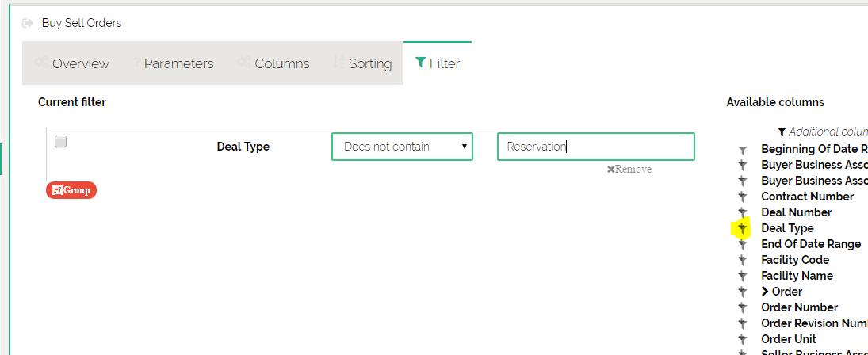The height and width of the screenshot is (355, 868).
Task: Click the filter icon next to Deal Type
Action: pyautogui.click(x=743, y=228)
